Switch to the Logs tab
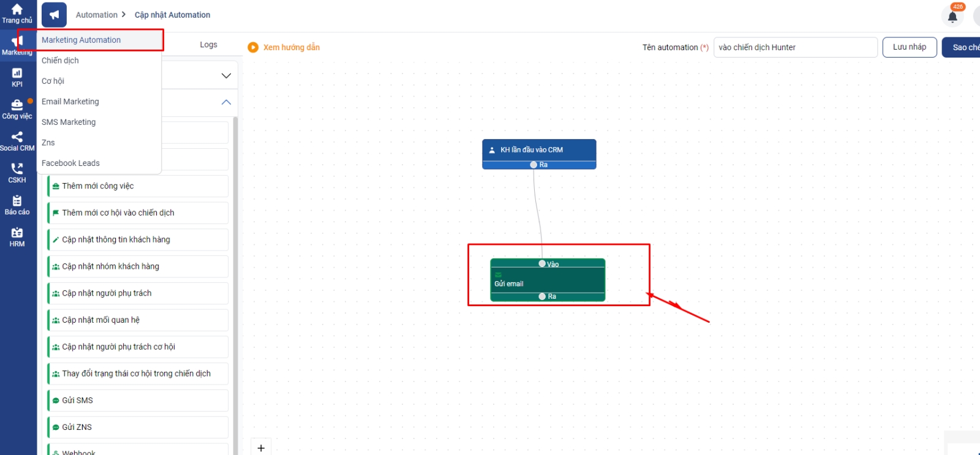 pyautogui.click(x=208, y=45)
